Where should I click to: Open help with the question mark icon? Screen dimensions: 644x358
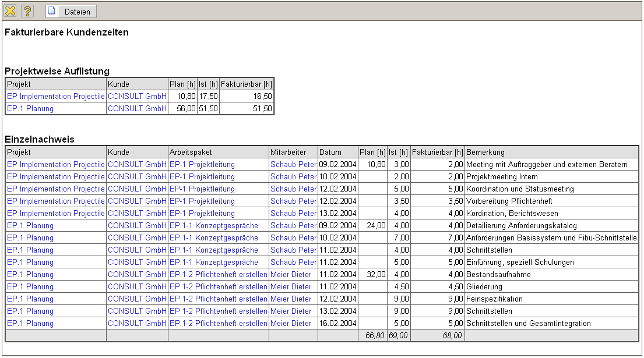coord(27,11)
